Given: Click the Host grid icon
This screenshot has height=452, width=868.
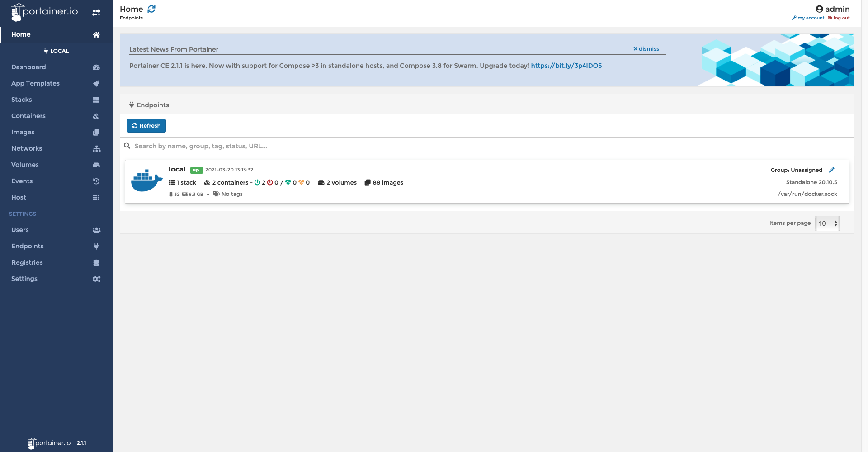Looking at the screenshot, I should [x=96, y=198].
